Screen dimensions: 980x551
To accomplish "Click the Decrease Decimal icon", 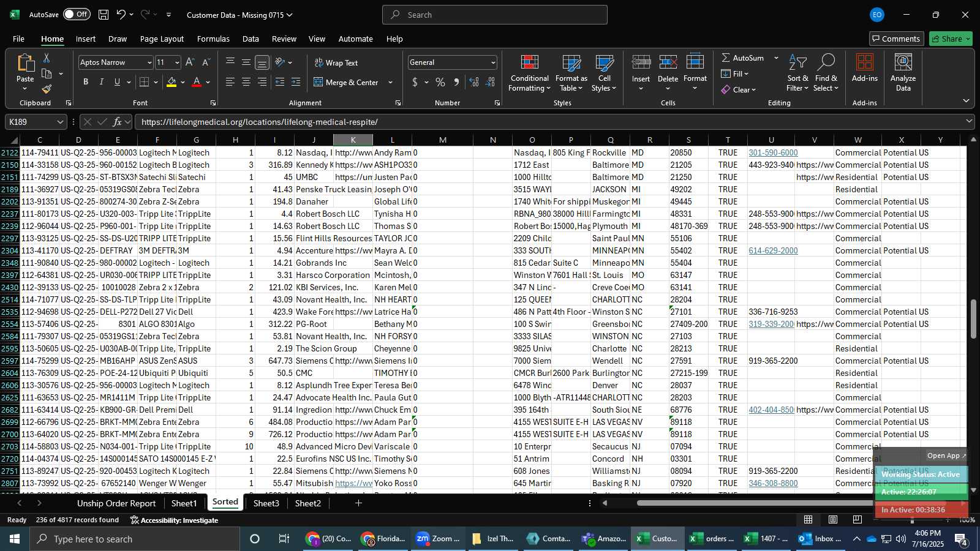I will click(x=490, y=82).
